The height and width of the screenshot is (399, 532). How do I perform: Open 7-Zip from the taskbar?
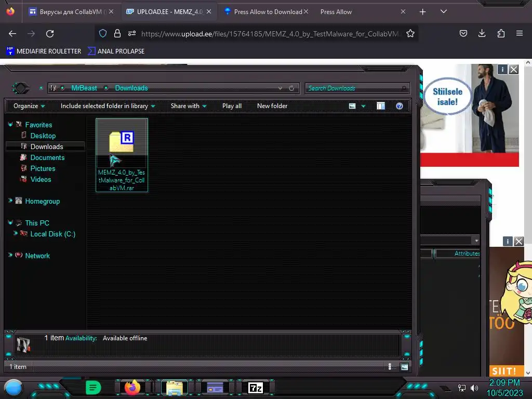coord(256,388)
